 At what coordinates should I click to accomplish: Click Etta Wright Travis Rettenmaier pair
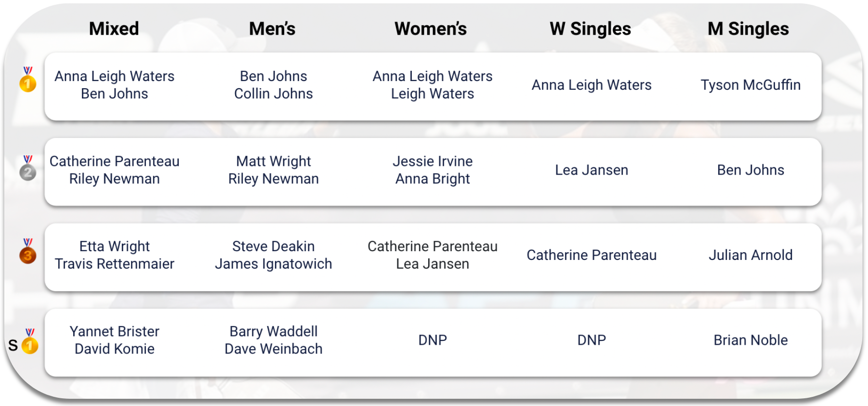[x=115, y=255]
